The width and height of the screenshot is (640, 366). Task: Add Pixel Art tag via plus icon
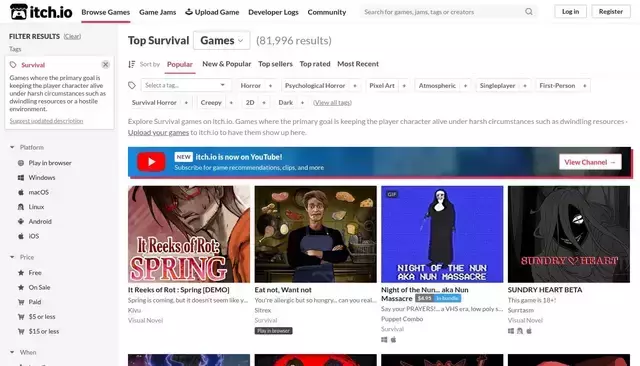coord(404,86)
